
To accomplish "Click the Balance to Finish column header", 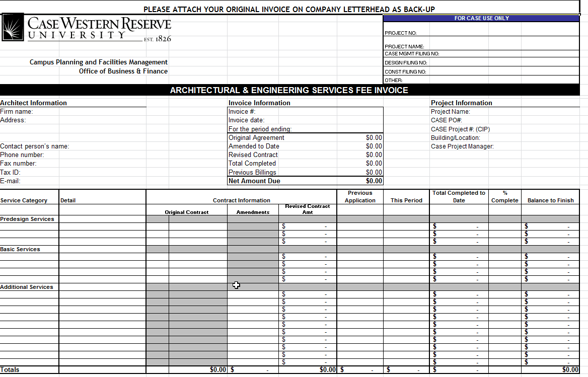I will pyautogui.click(x=551, y=200).
